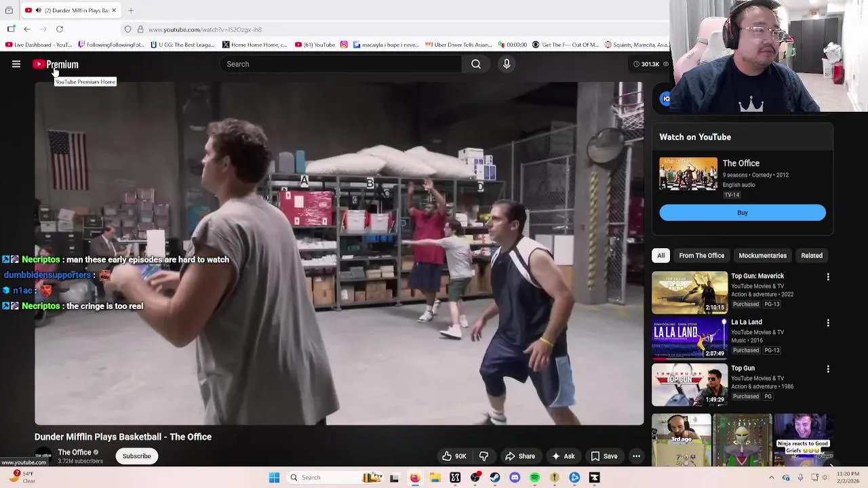The width and height of the screenshot is (868, 488).
Task: Click the video player to pause
Action: coord(339,253)
